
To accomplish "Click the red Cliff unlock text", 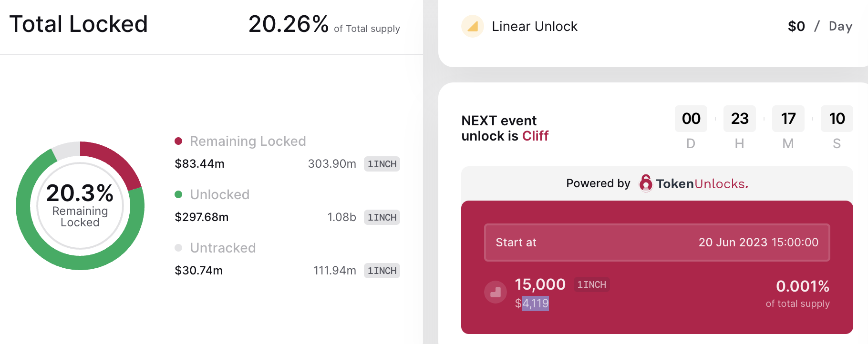I will tap(535, 136).
